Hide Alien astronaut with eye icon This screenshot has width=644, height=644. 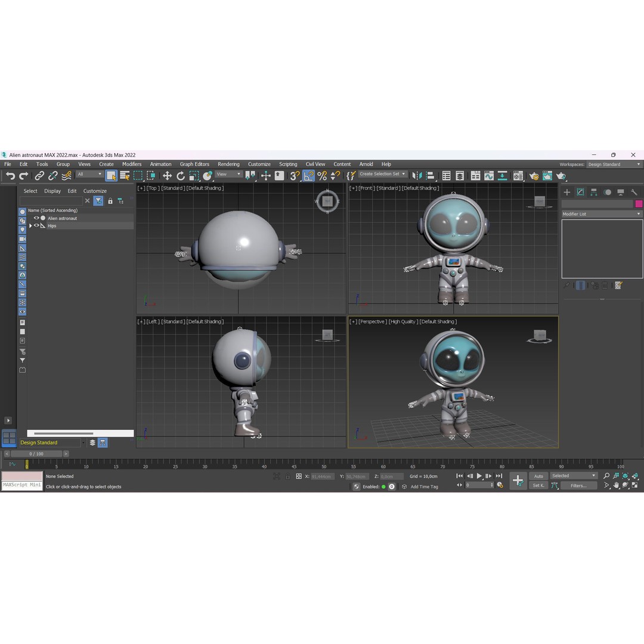pyautogui.click(x=36, y=218)
